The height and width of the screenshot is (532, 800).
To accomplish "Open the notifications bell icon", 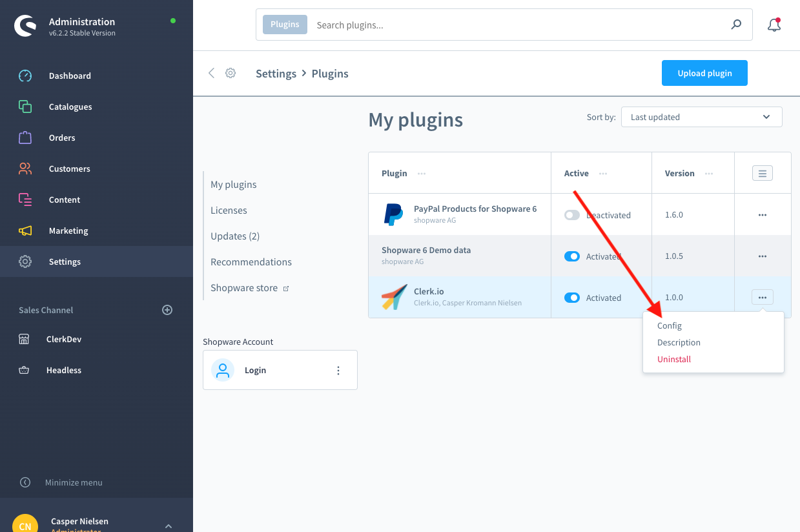I will tap(774, 25).
